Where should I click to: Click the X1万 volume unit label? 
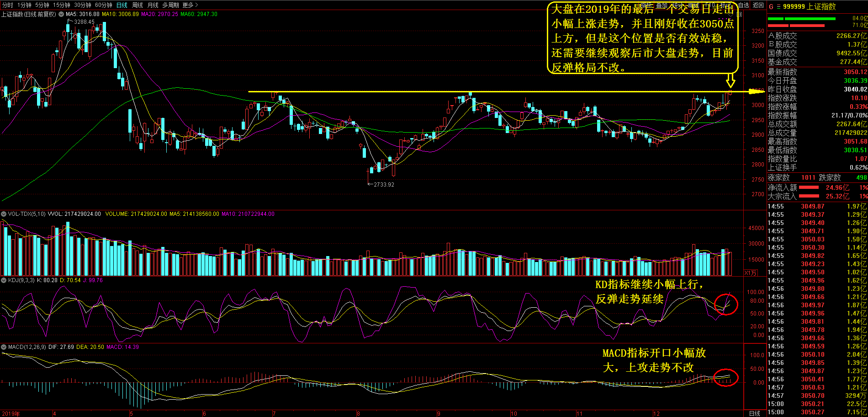(751, 273)
